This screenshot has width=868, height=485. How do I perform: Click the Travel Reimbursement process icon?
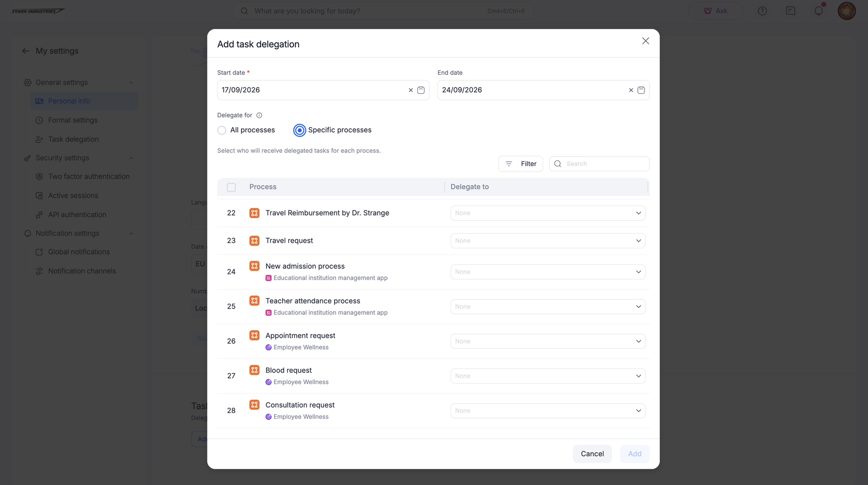[254, 213]
